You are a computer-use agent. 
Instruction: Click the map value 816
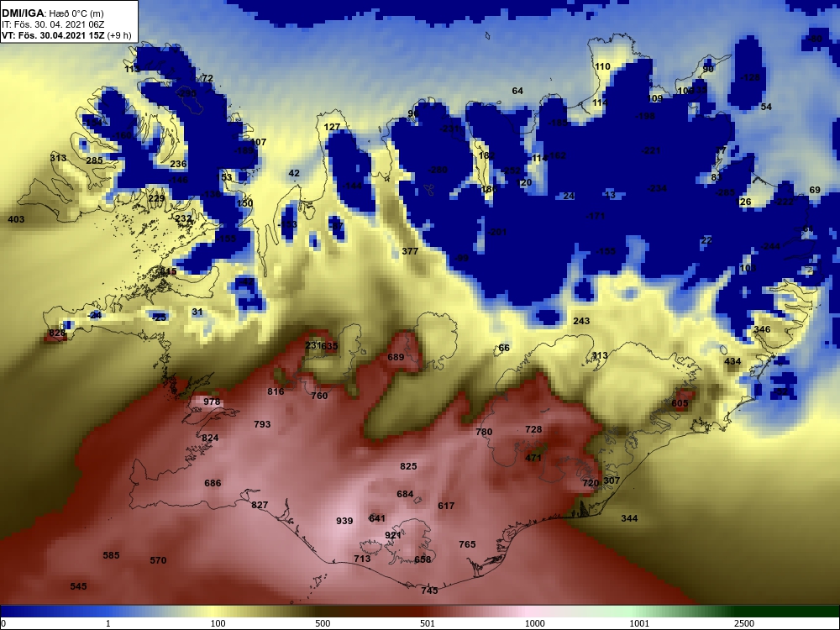(x=276, y=391)
